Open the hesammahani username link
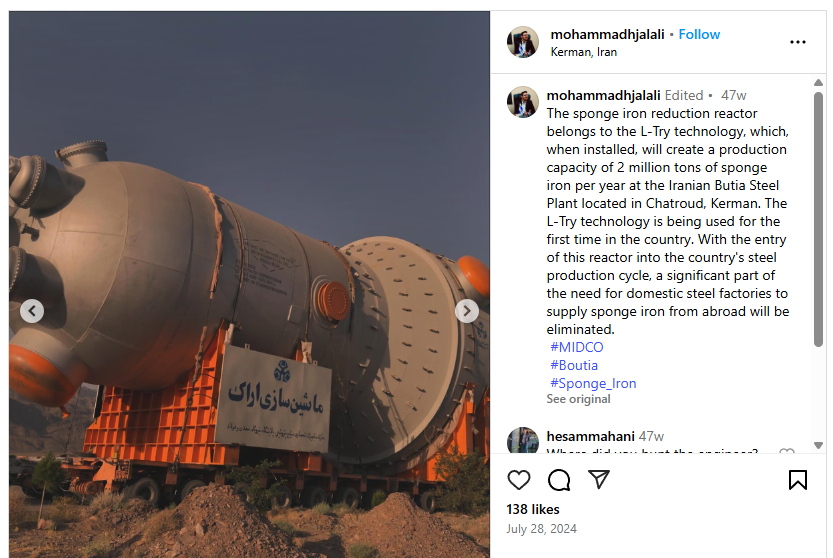This screenshot has height=558, width=833. pos(590,436)
